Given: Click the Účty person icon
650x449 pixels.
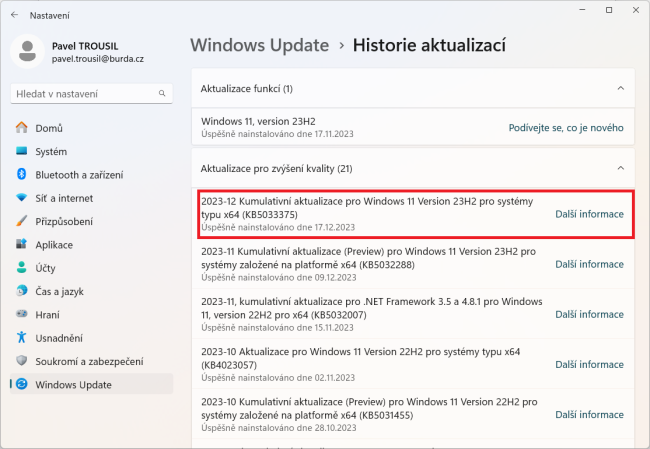Looking at the screenshot, I should [22, 267].
